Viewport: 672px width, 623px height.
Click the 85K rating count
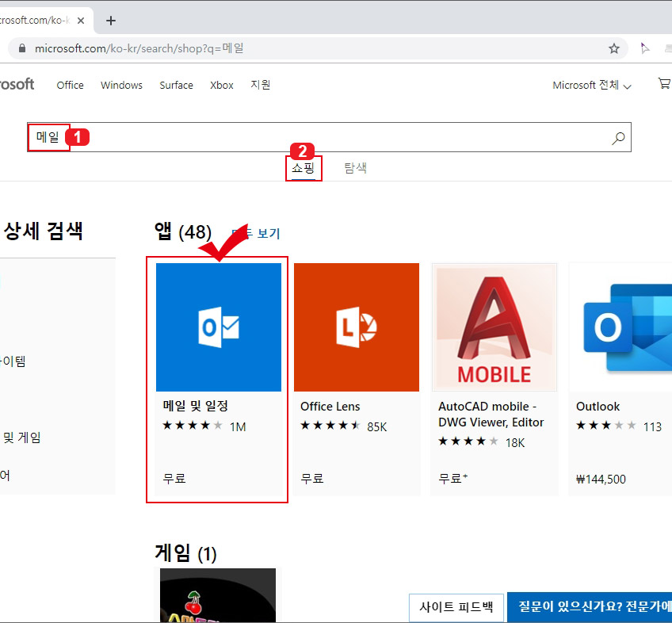[x=376, y=426]
